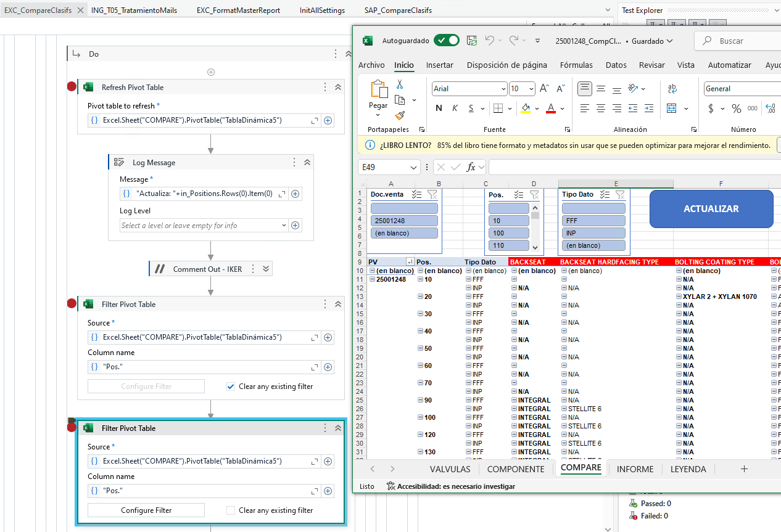Clear filter on Tipo Dato slicer
The height and width of the screenshot is (532, 781).
coord(620,194)
